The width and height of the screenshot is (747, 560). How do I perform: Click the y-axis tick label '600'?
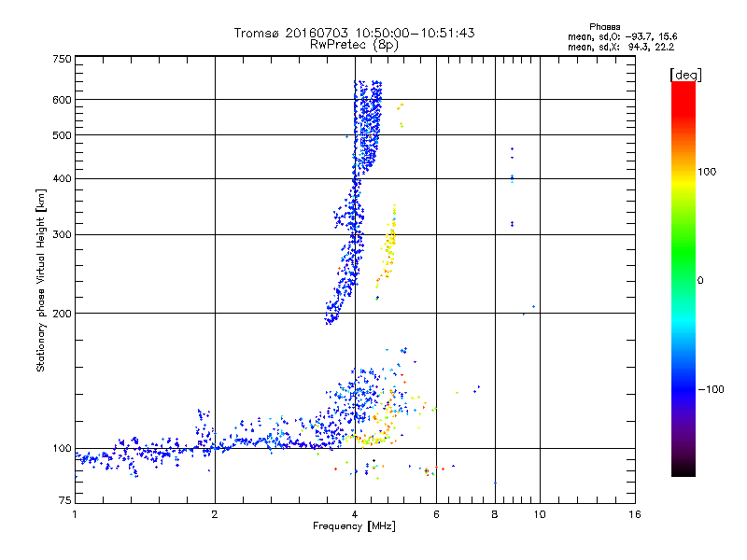click(x=63, y=100)
